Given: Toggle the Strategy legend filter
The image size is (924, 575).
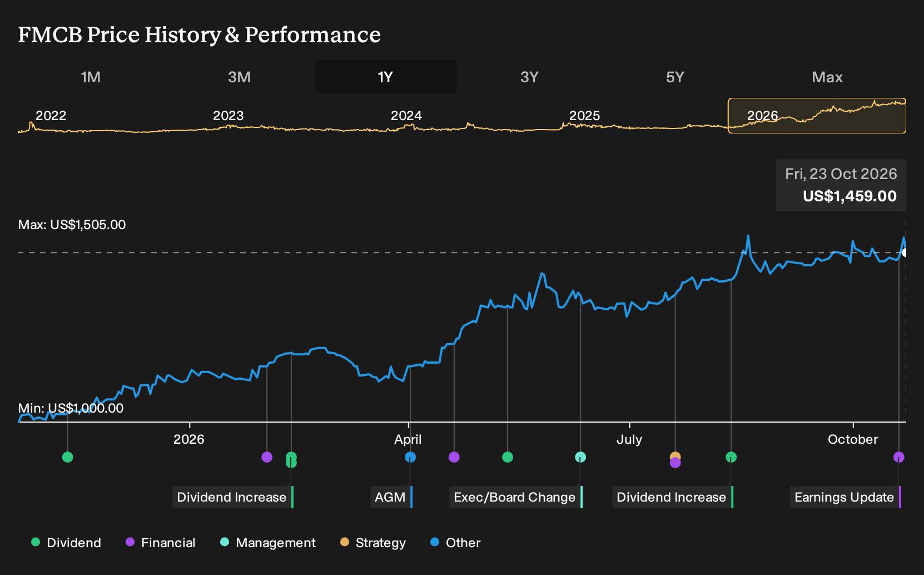Looking at the screenshot, I should pyautogui.click(x=372, y=543).
